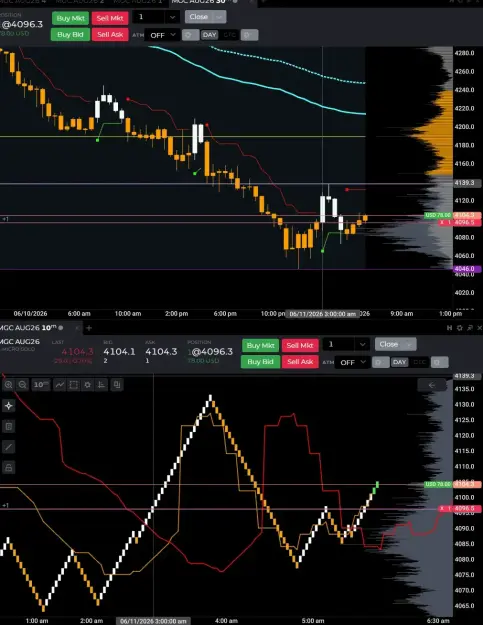Click the drawings lock icon in sidebar
The height and width of the screenshot is (625, 483).
click(x=8, y=467)
